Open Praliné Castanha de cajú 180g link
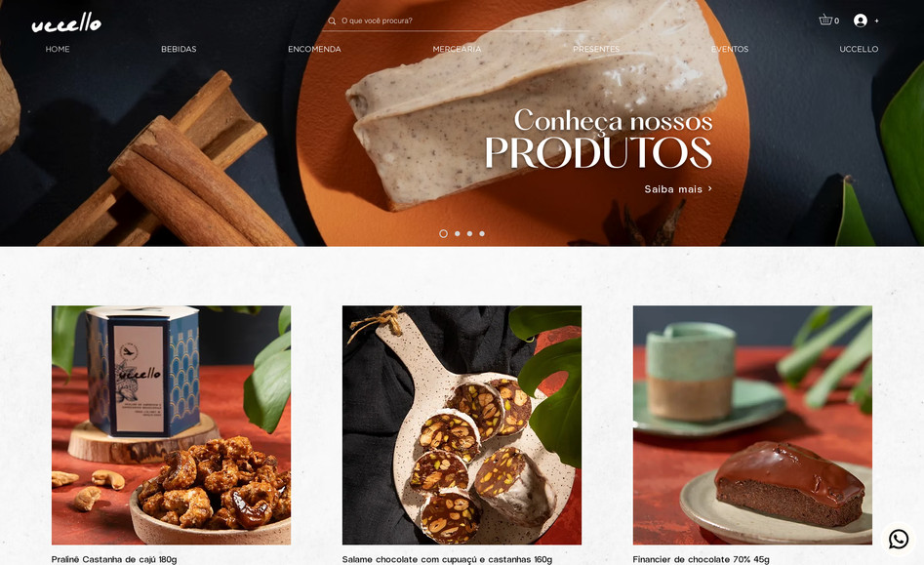Screen dimensions: 924x565 pyautogui.click(x=114, y=559)
